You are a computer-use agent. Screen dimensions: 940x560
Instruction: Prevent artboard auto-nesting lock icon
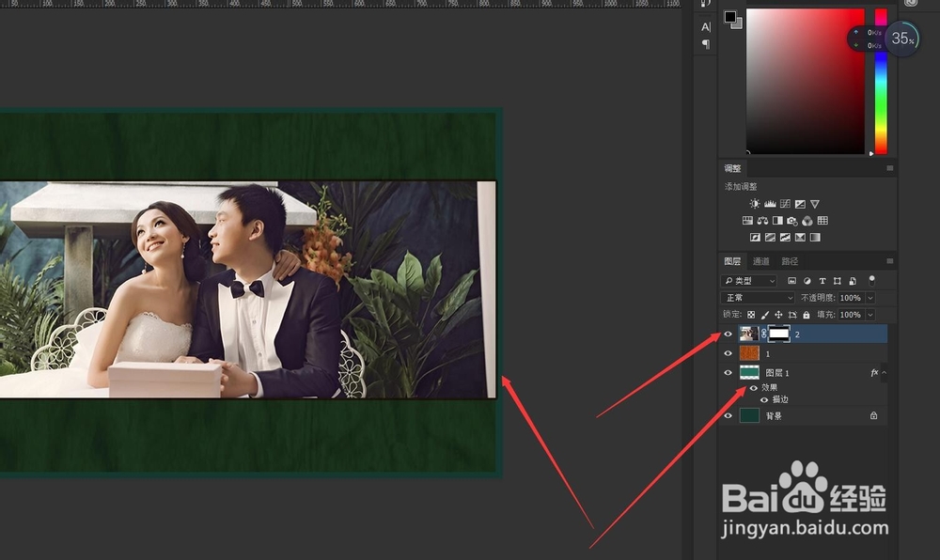(x=792, y=315)
